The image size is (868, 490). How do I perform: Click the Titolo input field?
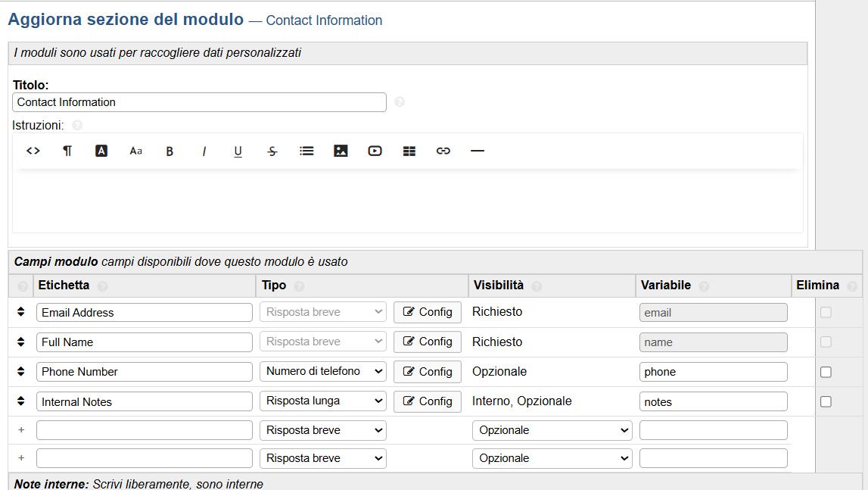click(x=199, y=102)
